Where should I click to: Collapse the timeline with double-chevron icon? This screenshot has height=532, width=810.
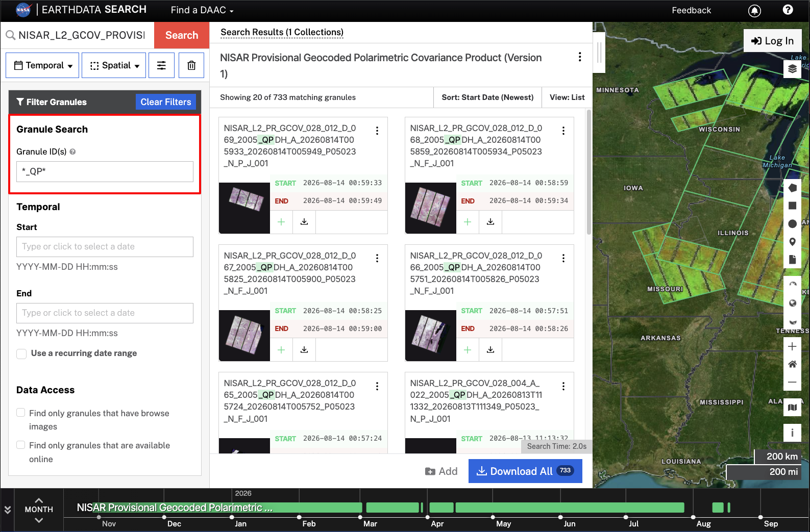[x=7, y=510]
